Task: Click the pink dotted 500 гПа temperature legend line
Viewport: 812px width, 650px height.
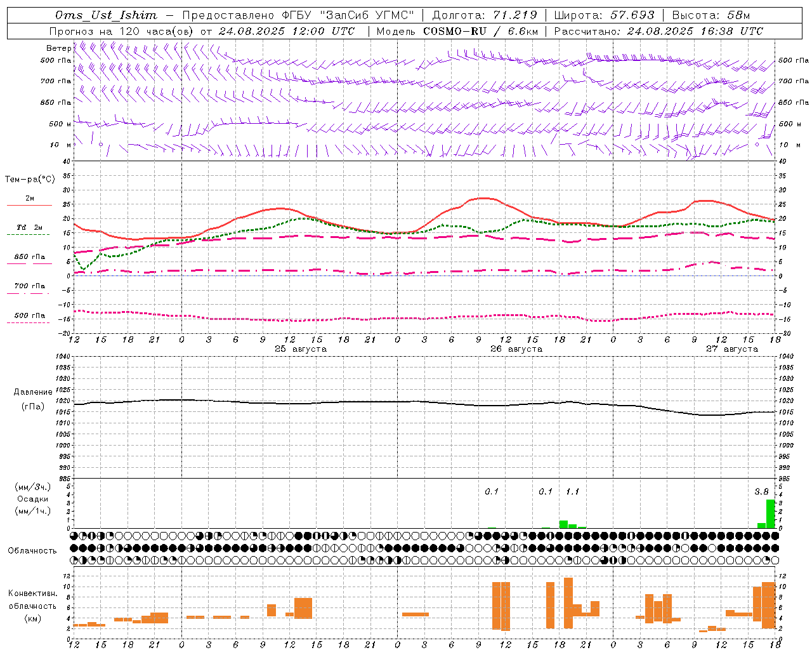Action: point(29,322)
